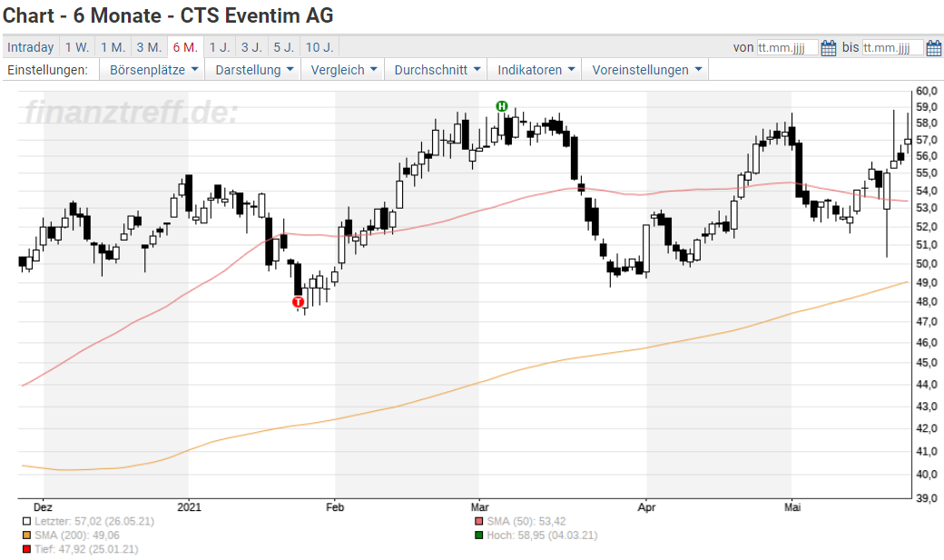Click the 'Apr' x-axis label

[x=646, y=507]
